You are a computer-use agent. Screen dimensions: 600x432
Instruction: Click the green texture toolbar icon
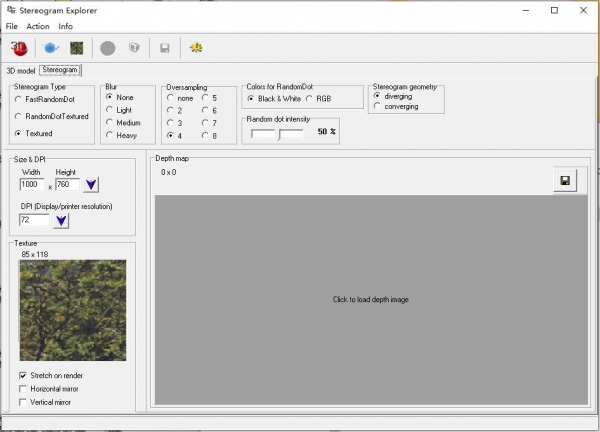(x=76, y=48)
